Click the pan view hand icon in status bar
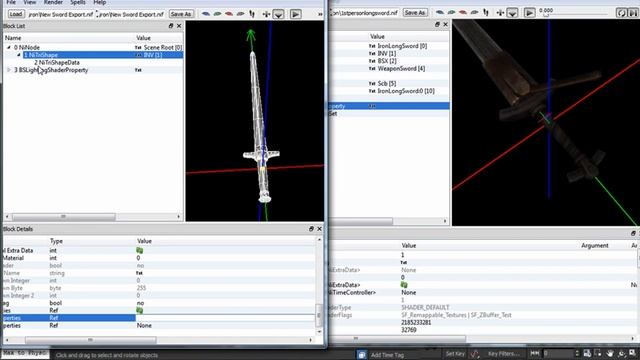This screenshot has width=640, height=360. [610, 353]
